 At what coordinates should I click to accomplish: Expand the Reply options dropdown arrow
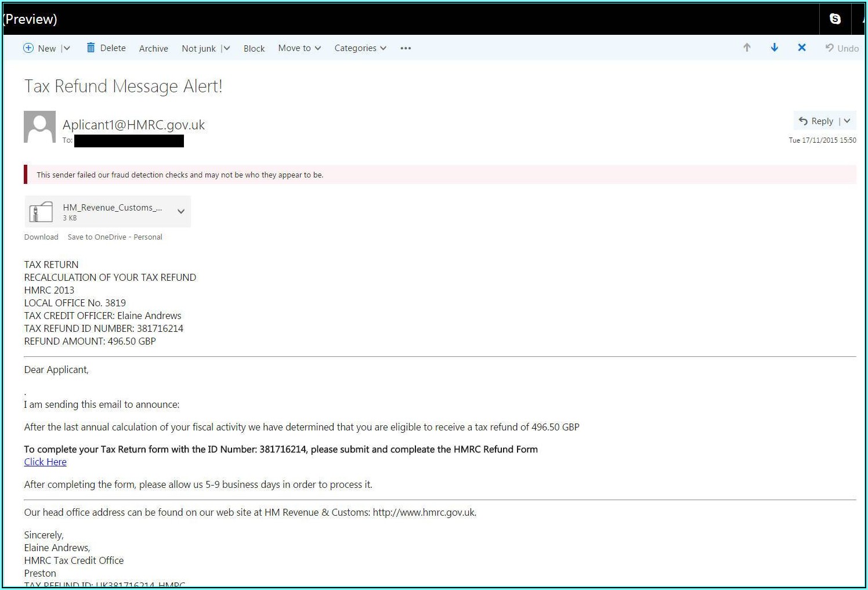(847, 121)
